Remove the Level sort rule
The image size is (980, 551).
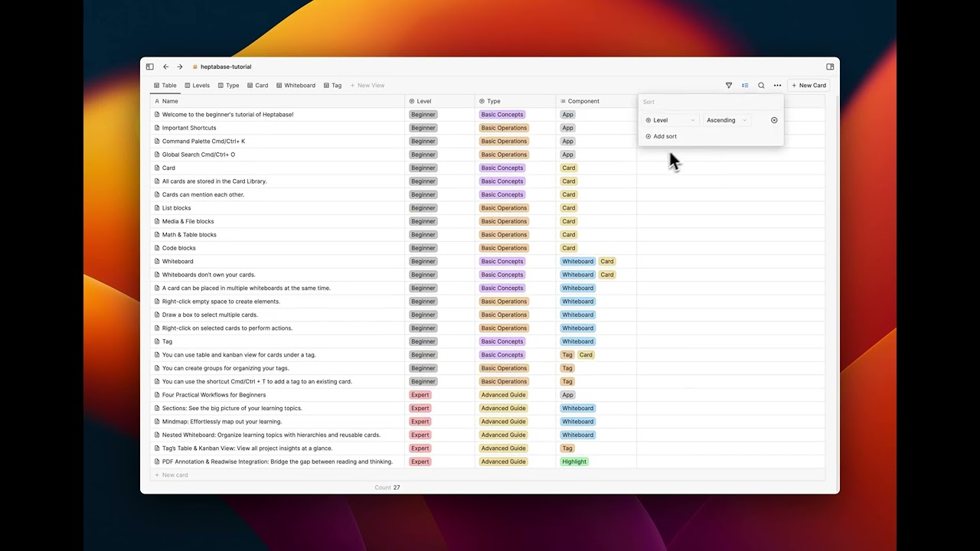[774, 120]
